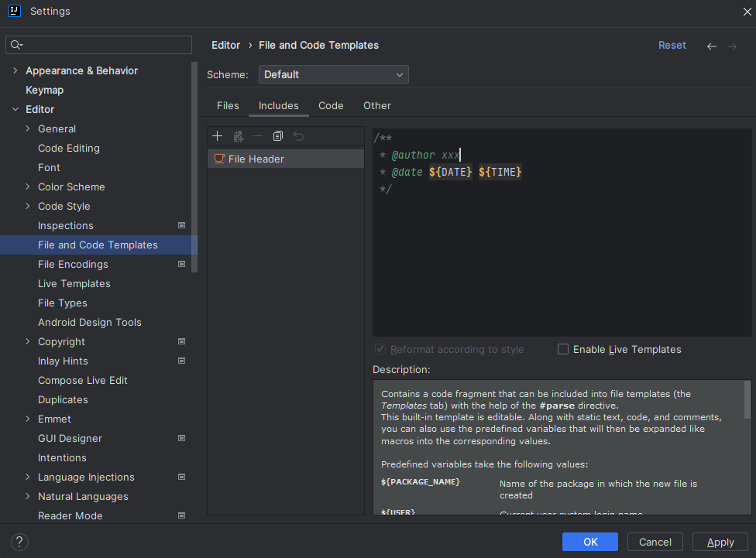Click the Cancel button

coord(655,542)
